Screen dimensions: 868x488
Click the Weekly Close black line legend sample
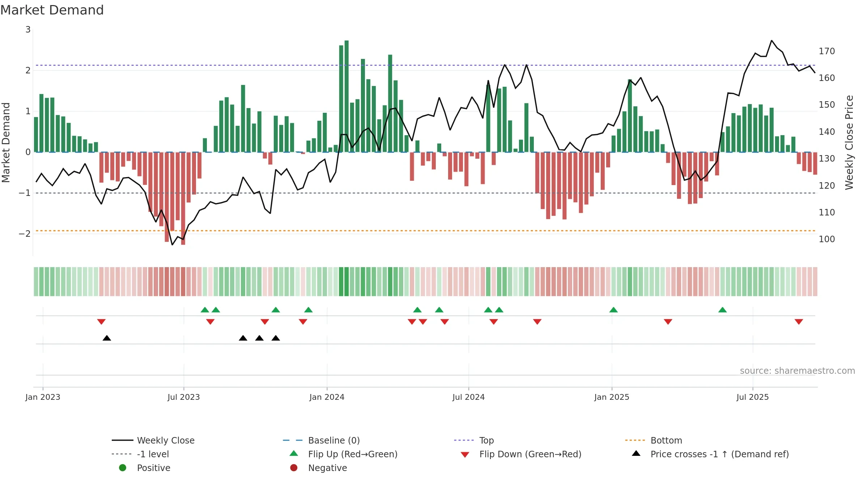(x=123, y=440)
